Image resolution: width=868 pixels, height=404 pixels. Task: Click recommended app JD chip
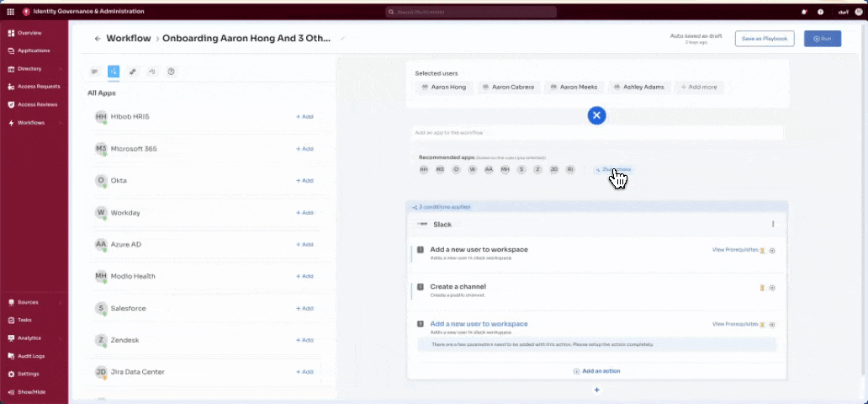coord(554,169)
